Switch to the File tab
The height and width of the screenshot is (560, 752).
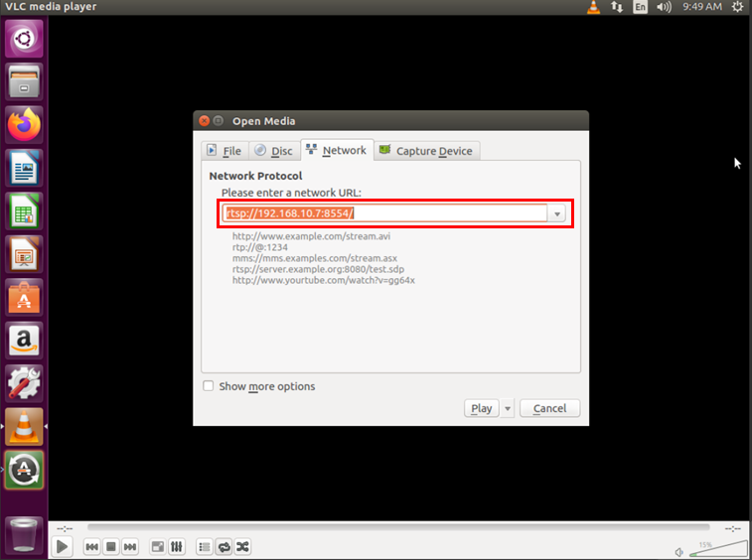tap(225, 151)
